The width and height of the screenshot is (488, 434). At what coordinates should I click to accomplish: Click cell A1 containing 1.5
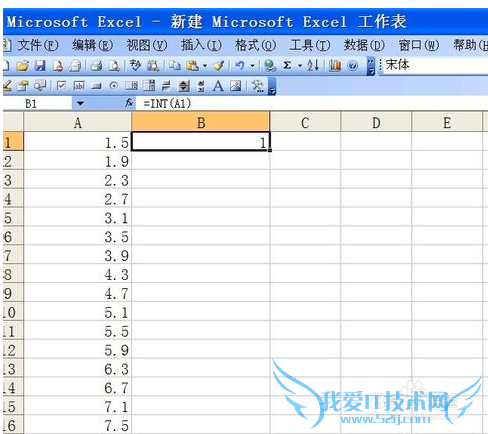pyautogui.click(x=78, y=142)
